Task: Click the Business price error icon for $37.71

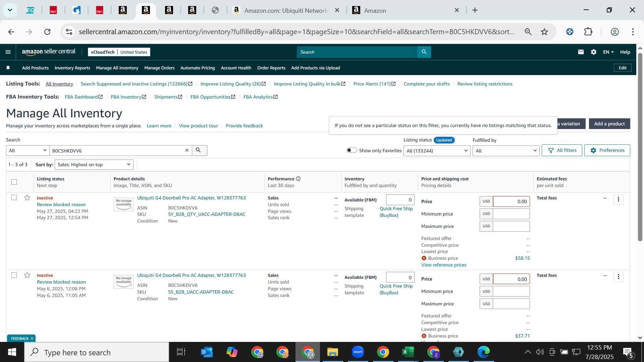Action: tap(424, 336)
